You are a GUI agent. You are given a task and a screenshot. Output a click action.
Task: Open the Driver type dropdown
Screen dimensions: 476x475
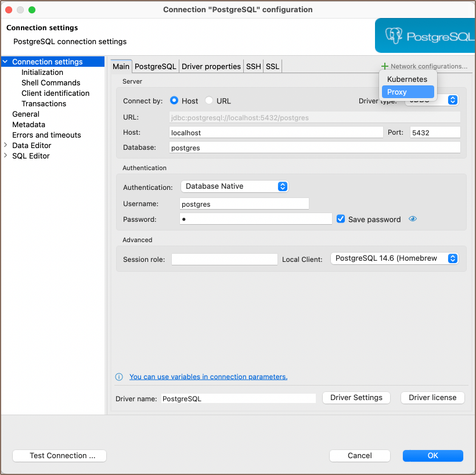point(453,100)
